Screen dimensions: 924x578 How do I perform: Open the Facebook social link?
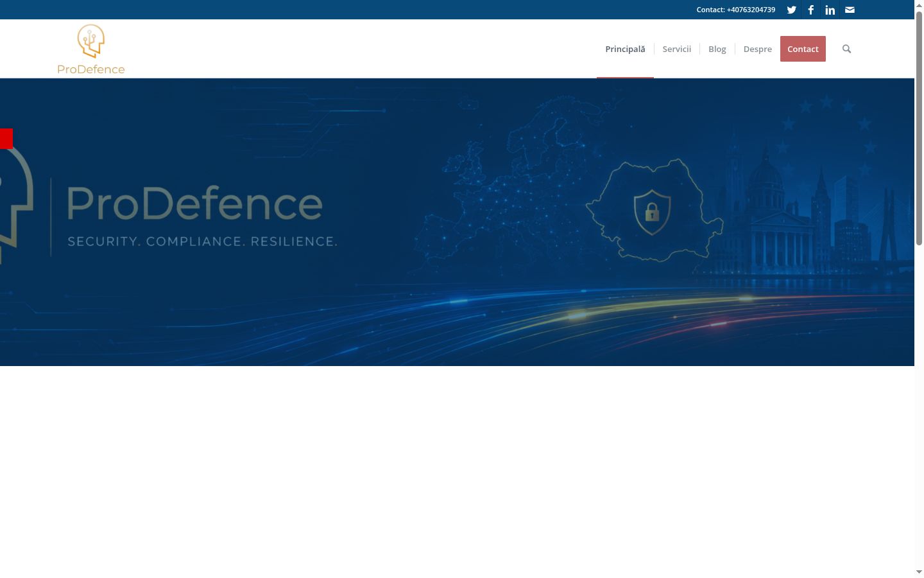(810, 10)
